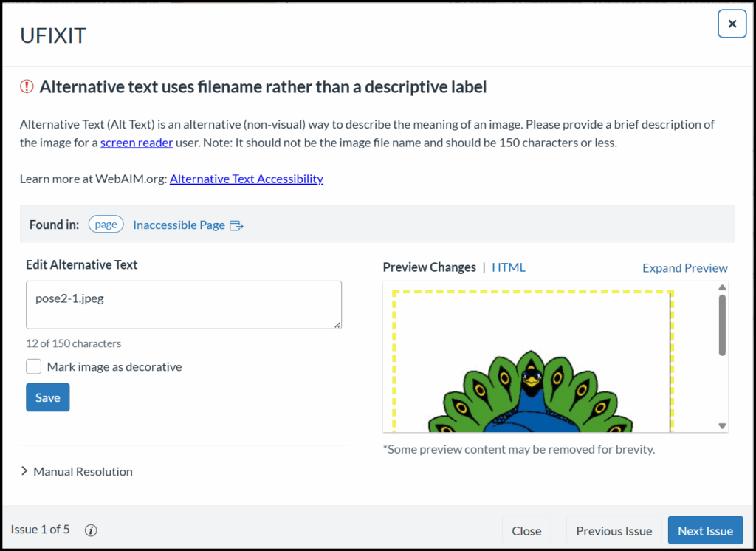Click the X icon to dismiss the UFIXIT dialog

click(x=732, y=23)
